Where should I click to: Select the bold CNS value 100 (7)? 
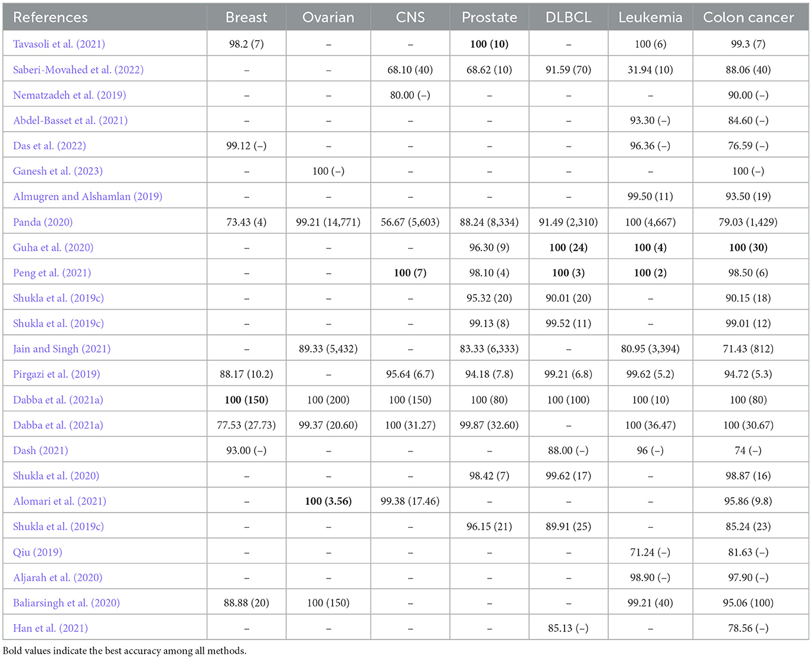[x=410, y=273]
